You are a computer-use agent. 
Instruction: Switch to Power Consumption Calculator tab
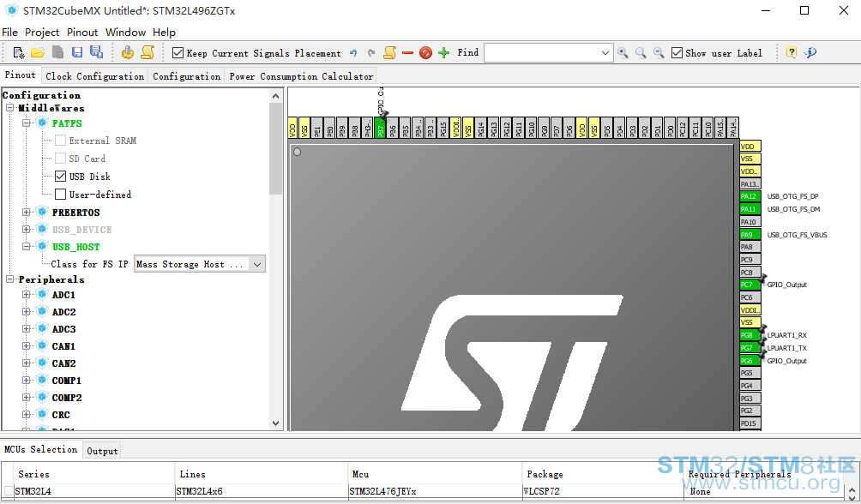coord(302,76)
